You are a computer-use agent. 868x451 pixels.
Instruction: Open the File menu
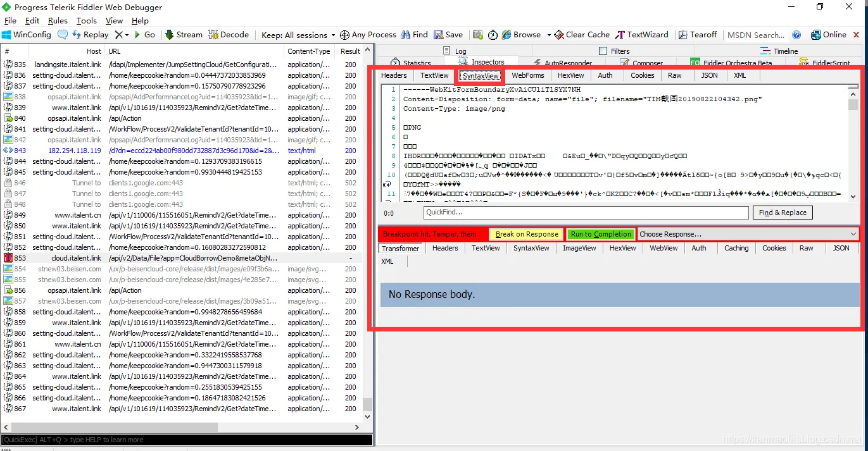pyautogui.click(x=10, y=20)
